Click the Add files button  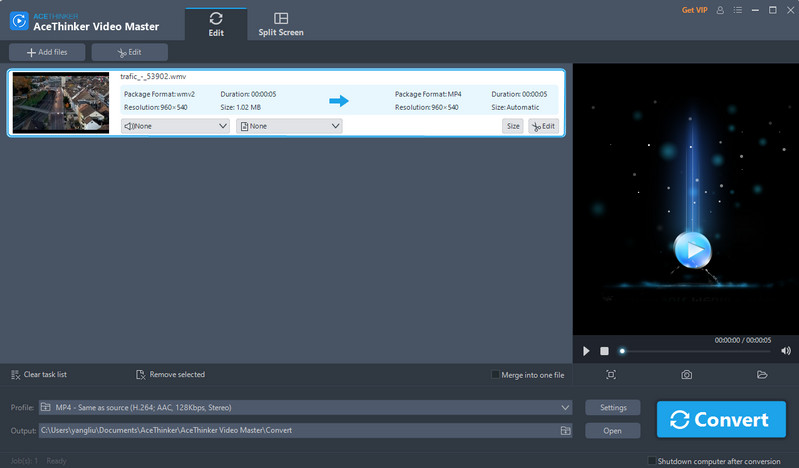[47, 52]
